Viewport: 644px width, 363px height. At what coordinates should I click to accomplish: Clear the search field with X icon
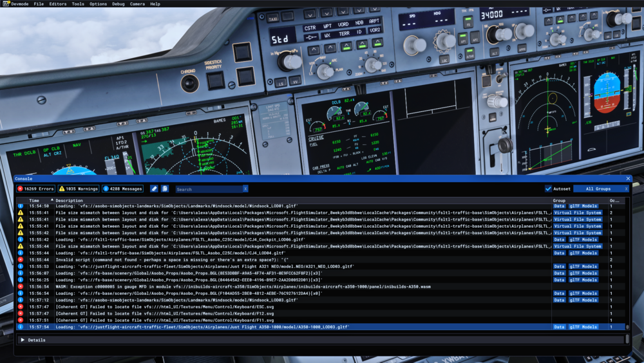[x=245, y=189]
